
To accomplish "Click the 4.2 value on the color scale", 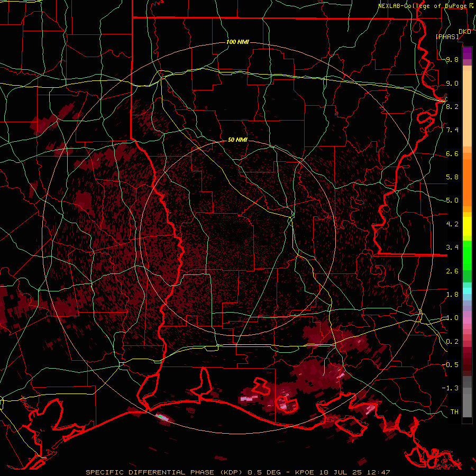I will coord(452,224).
